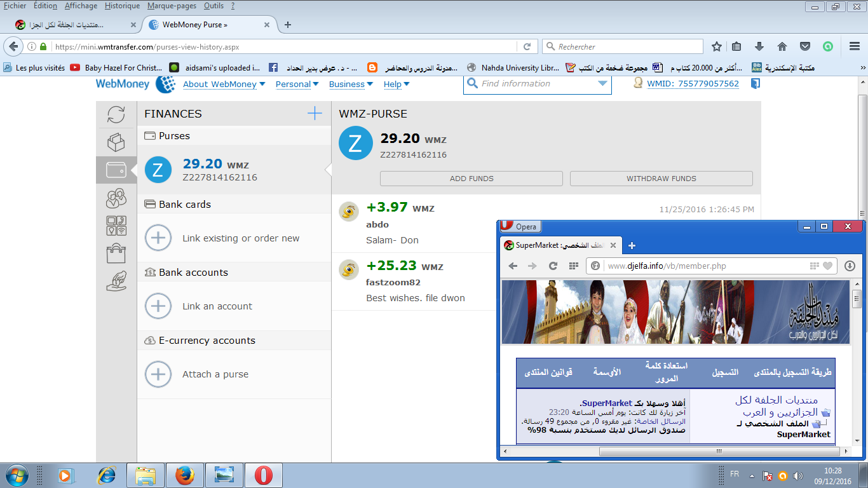Click the exit icon next to WMID
This screenshot has height=488, width=868.
point(755,83)
